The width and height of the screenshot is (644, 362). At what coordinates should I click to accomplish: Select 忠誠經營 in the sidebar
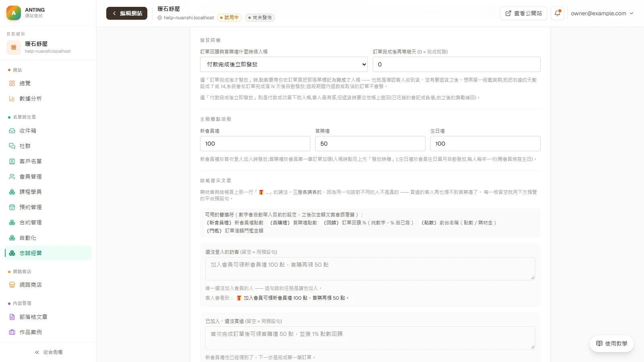[48, 253]
